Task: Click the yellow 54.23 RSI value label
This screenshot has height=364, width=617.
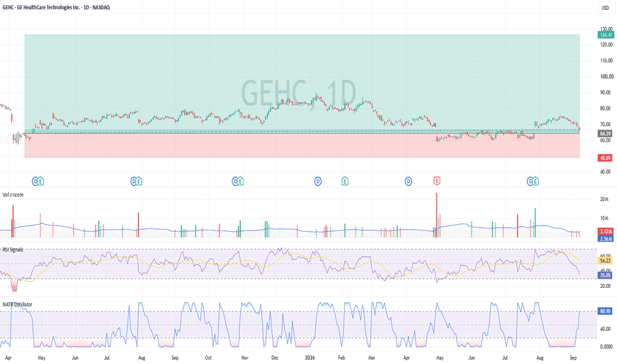Action: tap(605, 261)
